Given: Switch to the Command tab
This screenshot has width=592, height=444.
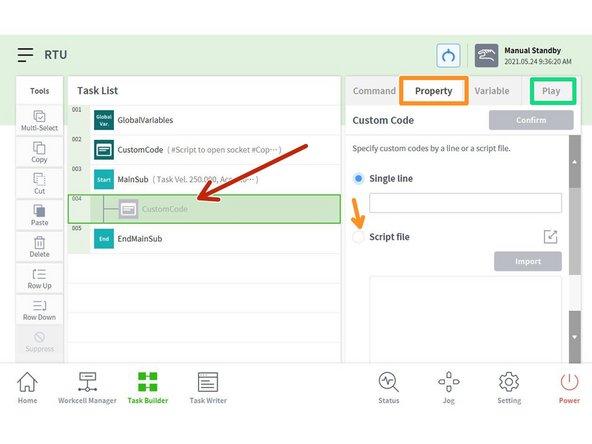Looking at the screenshot, I should point(374,91).
